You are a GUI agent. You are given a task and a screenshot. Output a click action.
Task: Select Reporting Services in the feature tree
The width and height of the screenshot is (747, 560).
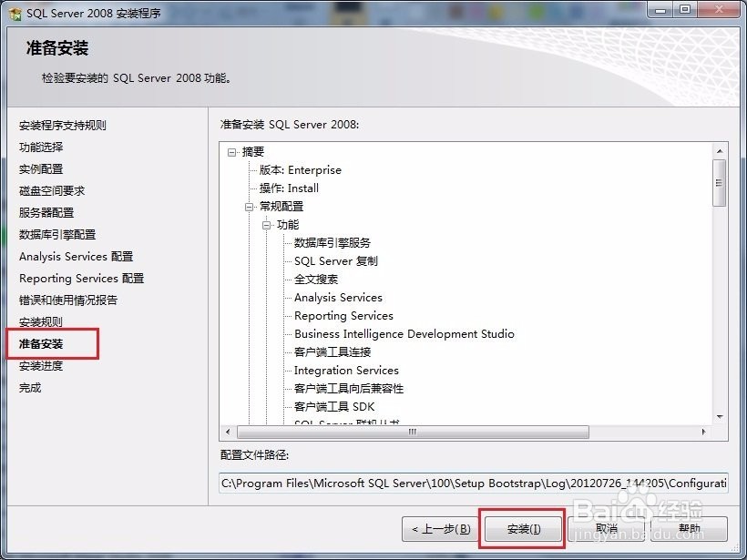click(342, 315)
